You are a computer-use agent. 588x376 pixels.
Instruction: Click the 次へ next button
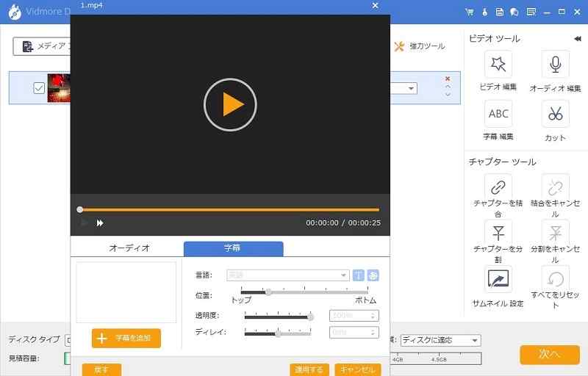550,354
